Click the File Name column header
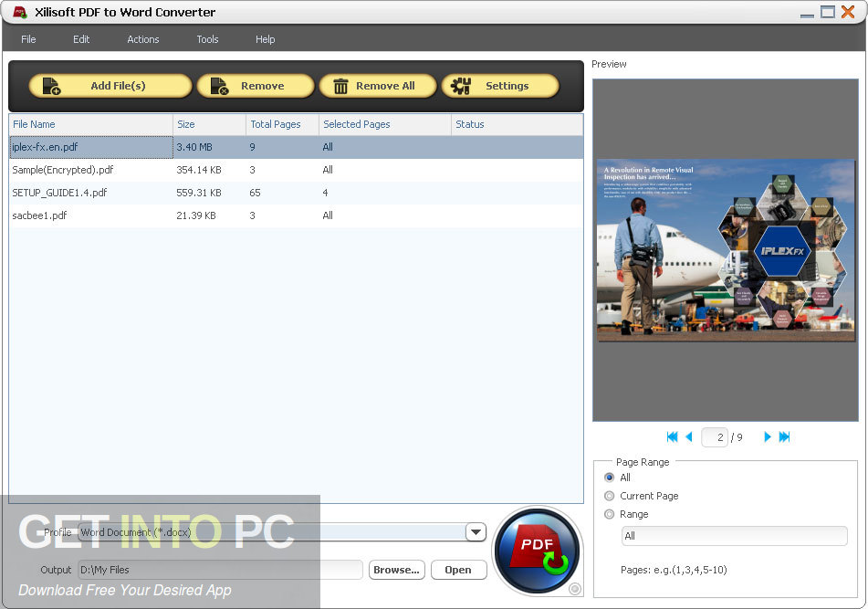This screenshot has height=609, width=868. tap(91, 124)
